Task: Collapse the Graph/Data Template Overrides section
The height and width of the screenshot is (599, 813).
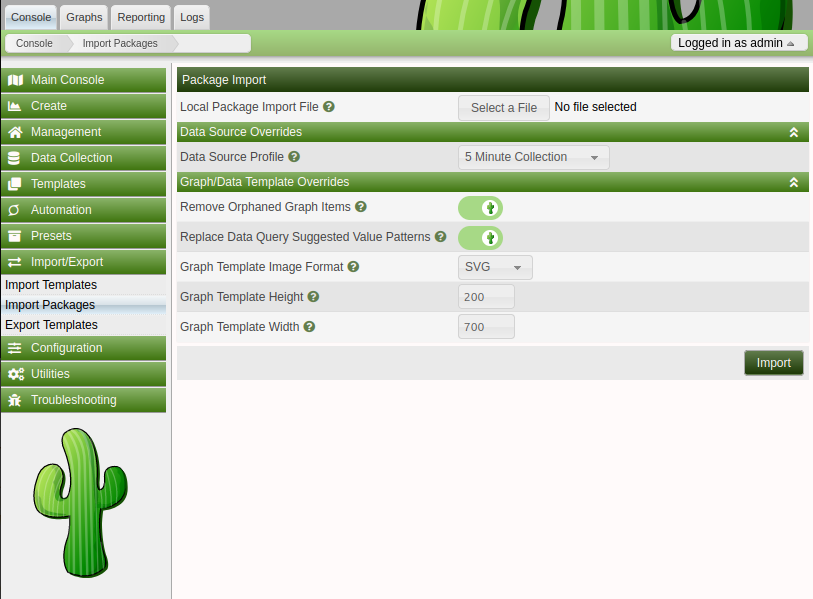Action: click(x=794, y=183)
